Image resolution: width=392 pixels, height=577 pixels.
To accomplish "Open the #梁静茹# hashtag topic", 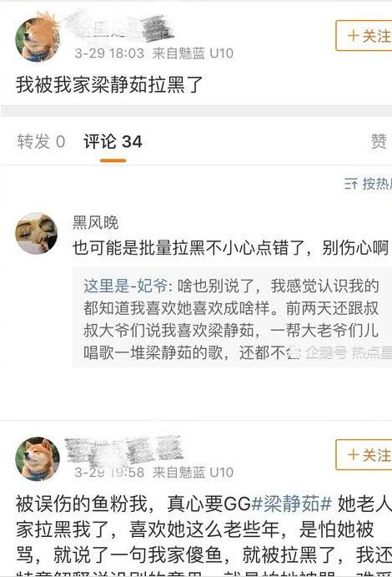I will tap(292, 504).
